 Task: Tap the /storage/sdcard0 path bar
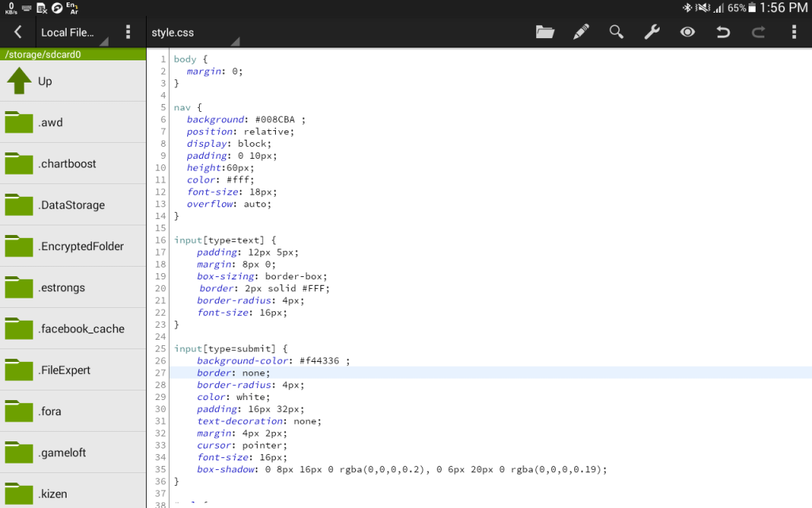pos(73,55)
